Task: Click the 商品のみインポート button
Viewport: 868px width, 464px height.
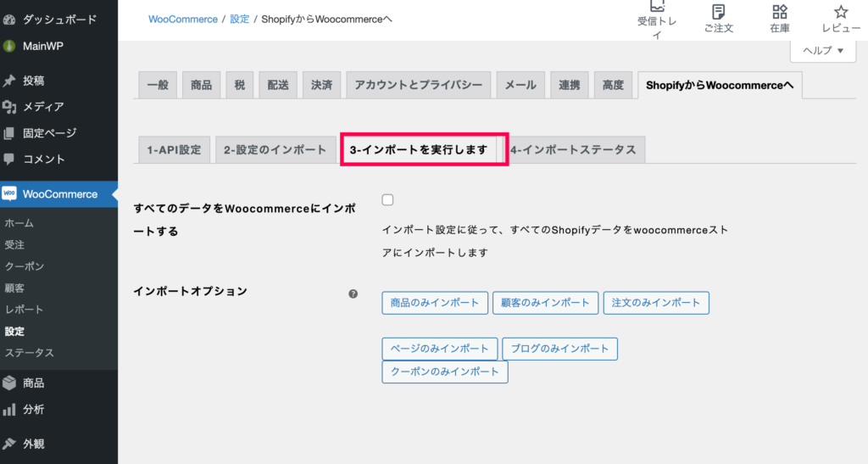Action: click(x=435, y=303)
